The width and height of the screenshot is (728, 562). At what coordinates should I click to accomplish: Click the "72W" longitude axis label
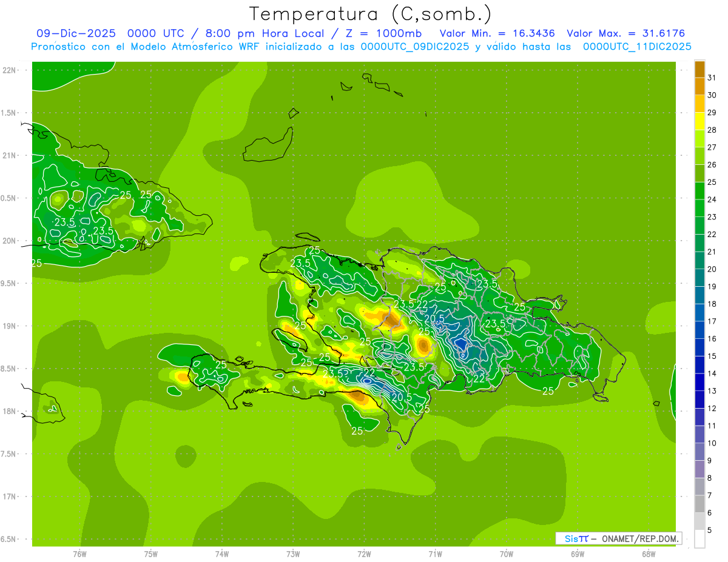click(364, 554)
